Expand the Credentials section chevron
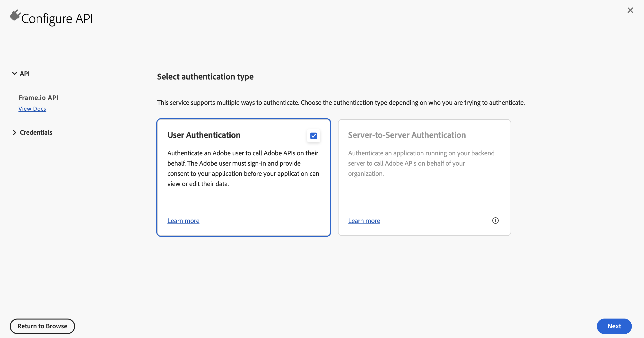 [15, 133]
